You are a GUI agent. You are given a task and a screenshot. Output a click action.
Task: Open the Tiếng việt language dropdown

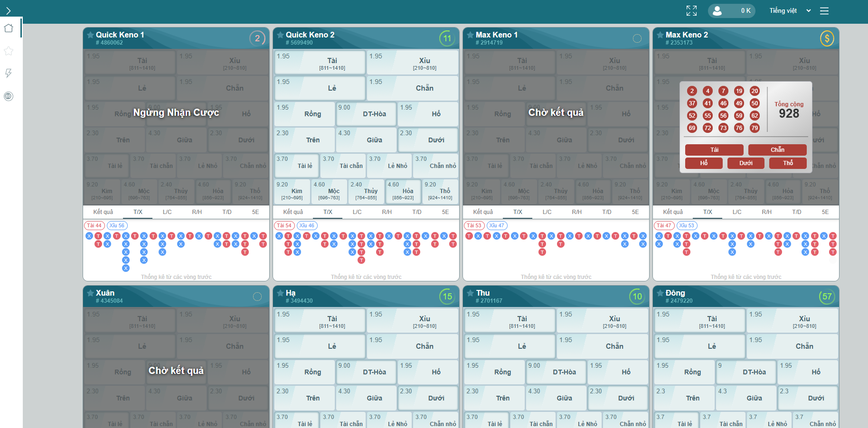pos(790,11)
